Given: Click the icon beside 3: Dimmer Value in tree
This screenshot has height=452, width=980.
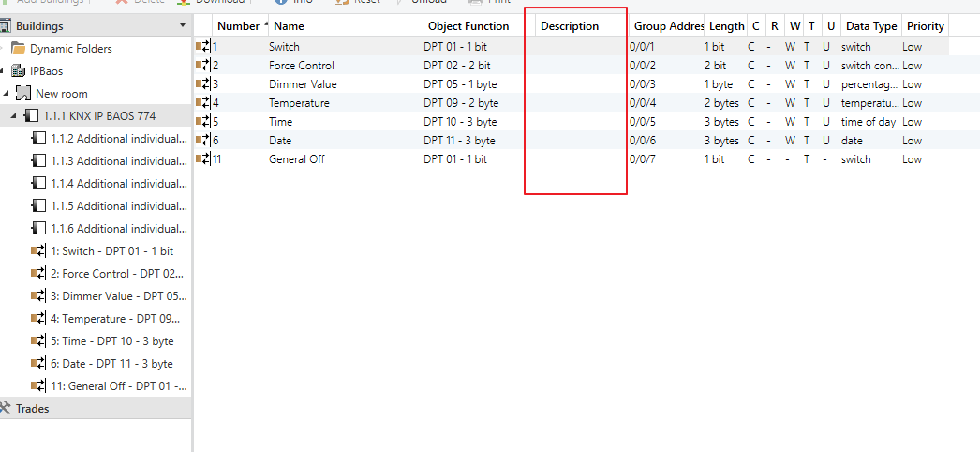Looking at the screenshot, I should coord(38,296).
